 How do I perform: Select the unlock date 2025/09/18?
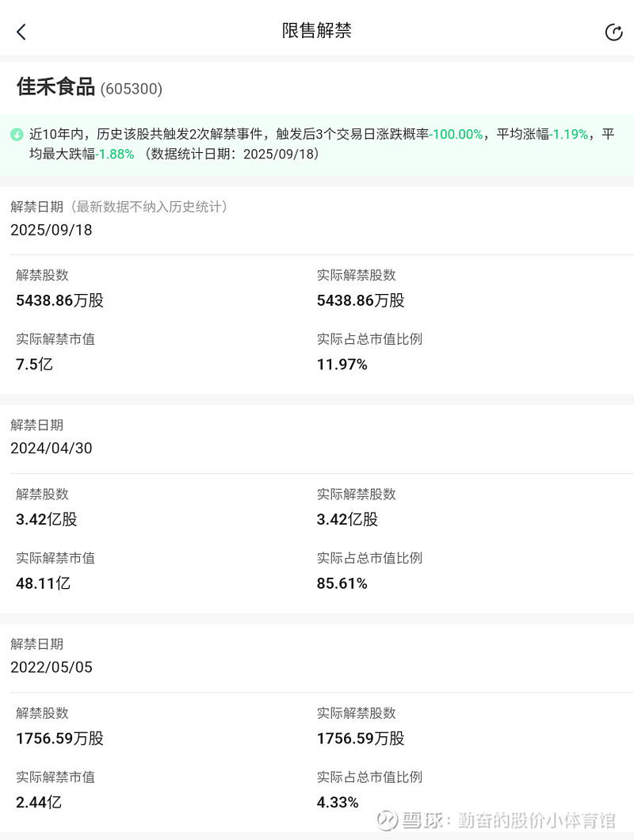click(x=52, y=231)
